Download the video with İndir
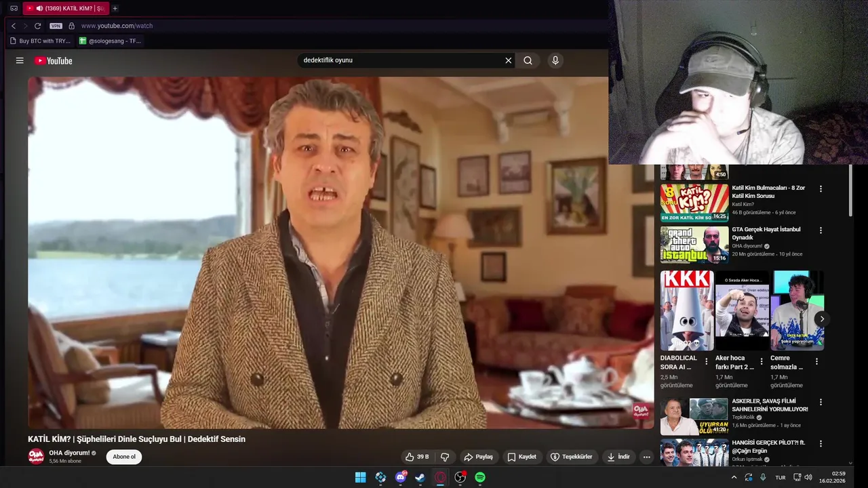 [x=618, y=457]
